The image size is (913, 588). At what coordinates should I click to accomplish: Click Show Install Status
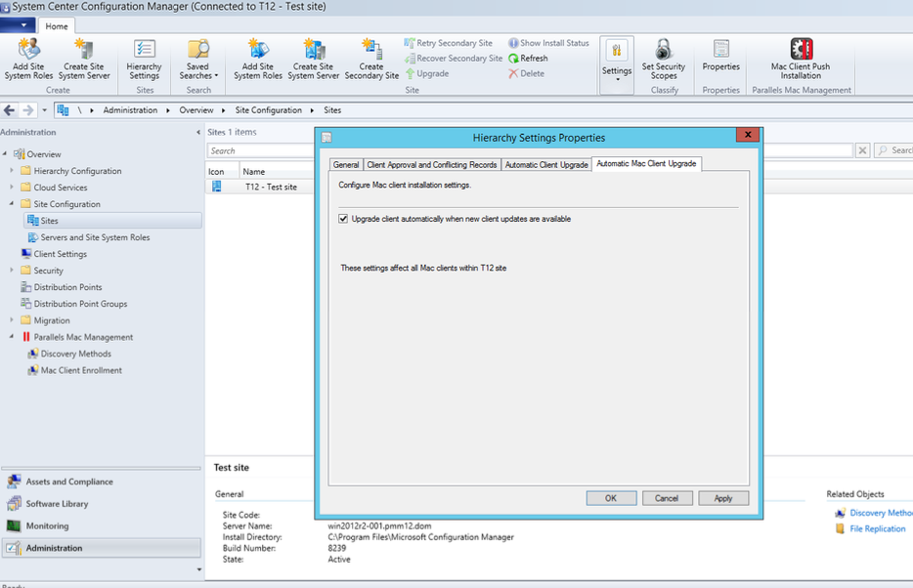pyautogui.click(x=548, y=43)
